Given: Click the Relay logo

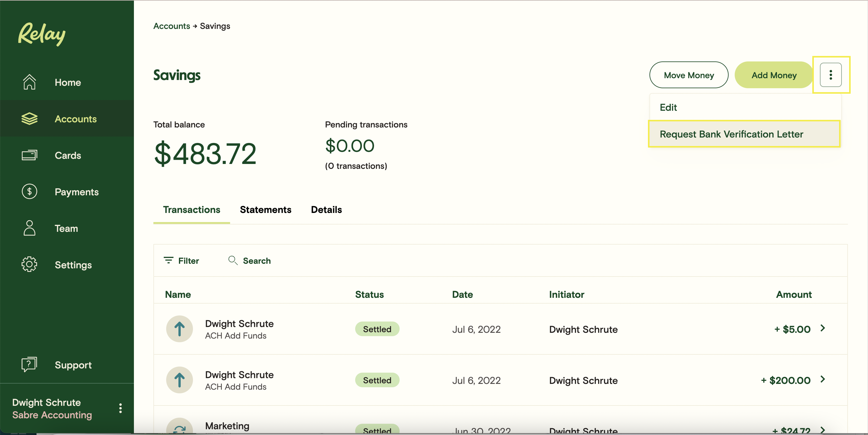Looking at the screenshot, I should tap(42, 34).
